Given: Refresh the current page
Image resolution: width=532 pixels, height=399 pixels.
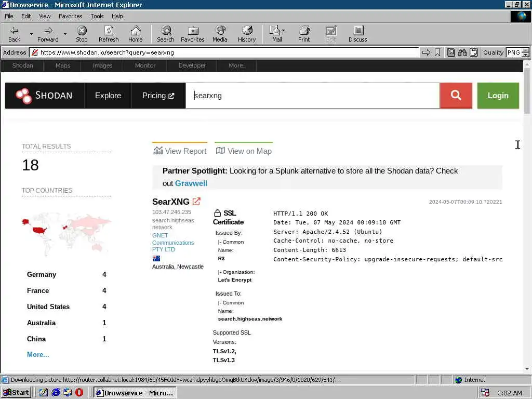Looking at the screenshot, I should click(109, 34).
